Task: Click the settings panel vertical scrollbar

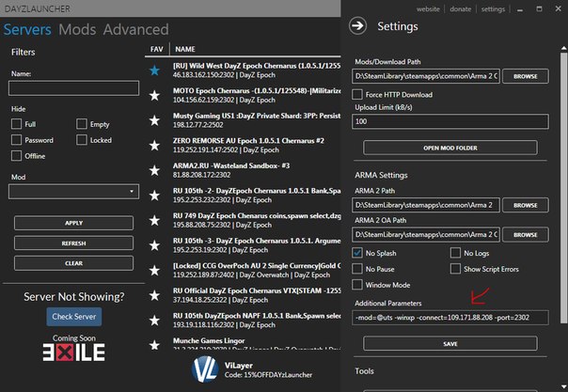Action: [563, 188]
